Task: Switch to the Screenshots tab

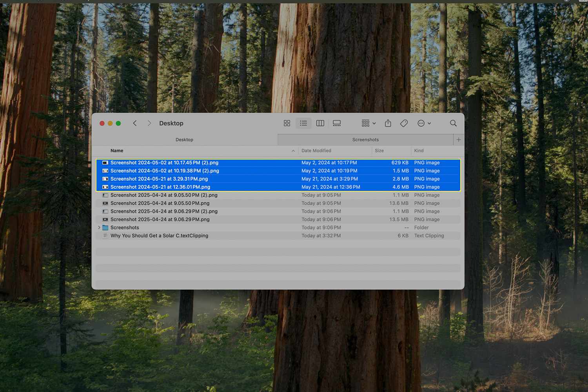Action: [365, 140]
